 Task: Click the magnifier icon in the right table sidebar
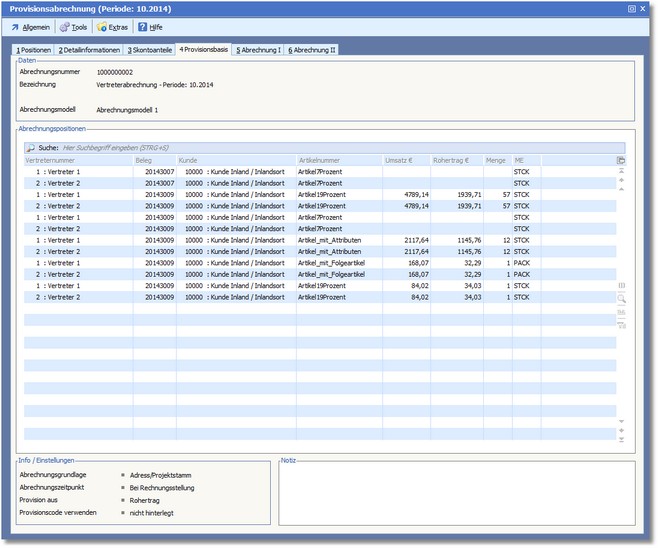pyautogui.click(x=621, y=299)
